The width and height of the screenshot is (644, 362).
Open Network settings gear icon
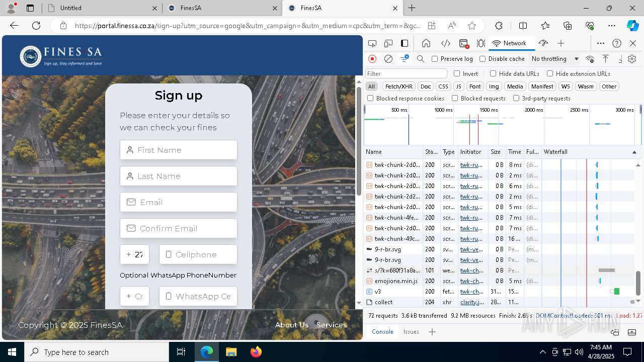(632, 59)
